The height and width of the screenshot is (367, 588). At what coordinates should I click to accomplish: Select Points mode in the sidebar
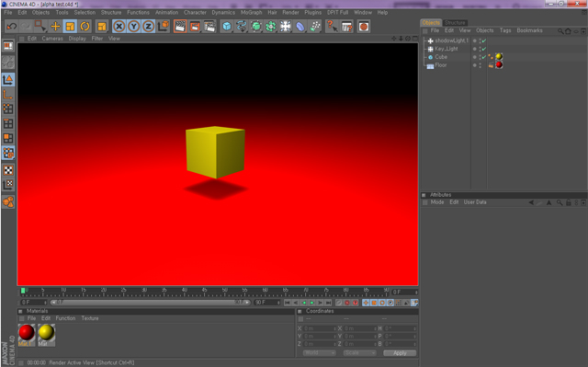(x=8, y=109)
